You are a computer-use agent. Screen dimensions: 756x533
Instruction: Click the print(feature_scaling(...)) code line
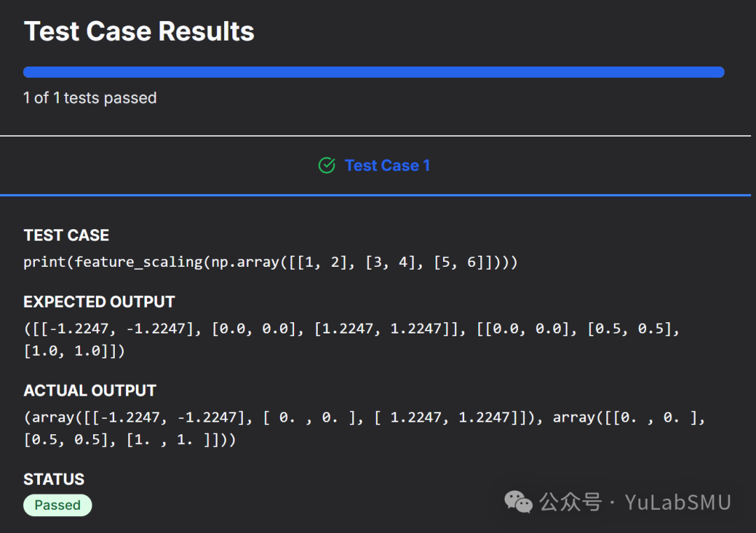coord(270,262)
